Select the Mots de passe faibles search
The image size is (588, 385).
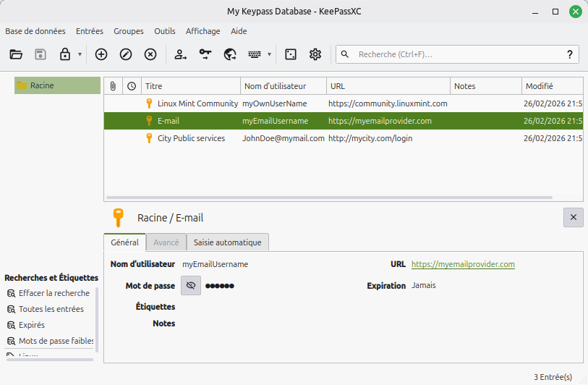point(56,341)
